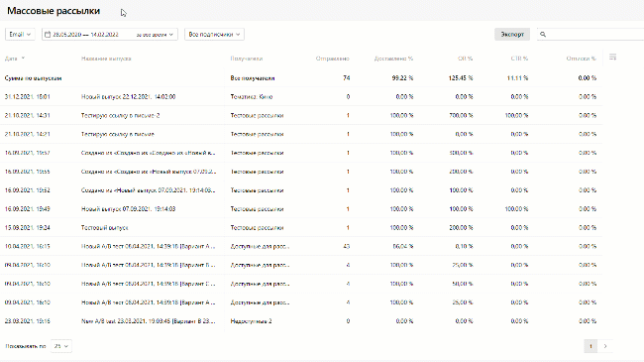Click date cell '15.09.2021, 19:24'
The height and width of the screenshot is (362, 644).
(x=27, y=227)
